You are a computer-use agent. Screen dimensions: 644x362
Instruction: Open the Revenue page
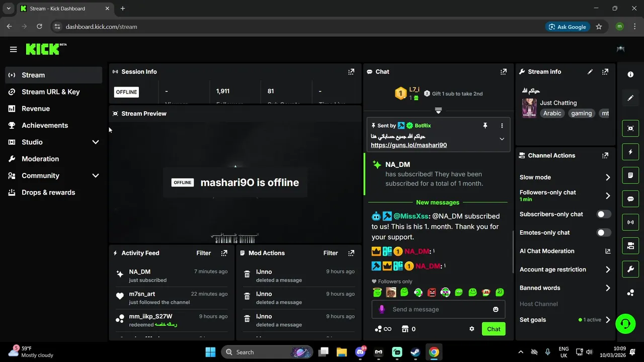pyautogui.click(x=54, y=109)
